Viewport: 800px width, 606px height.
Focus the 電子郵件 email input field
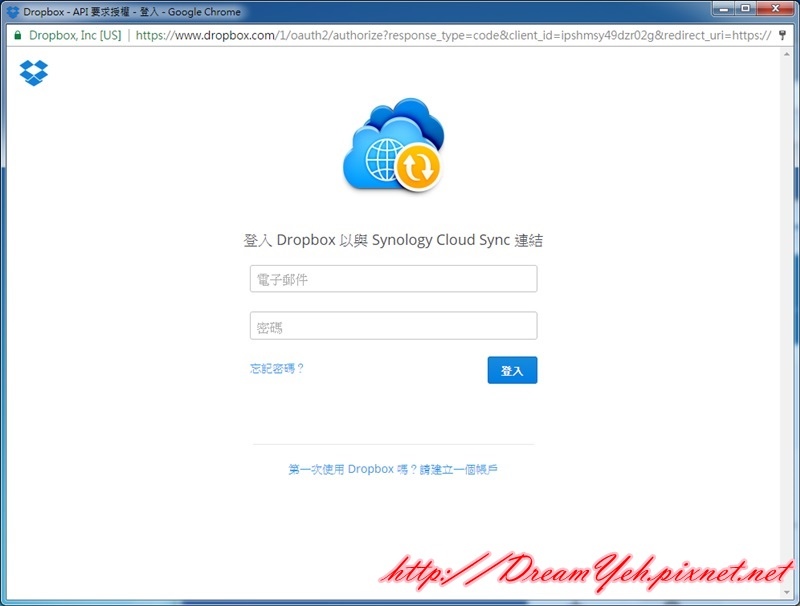[x=393, y=279]
